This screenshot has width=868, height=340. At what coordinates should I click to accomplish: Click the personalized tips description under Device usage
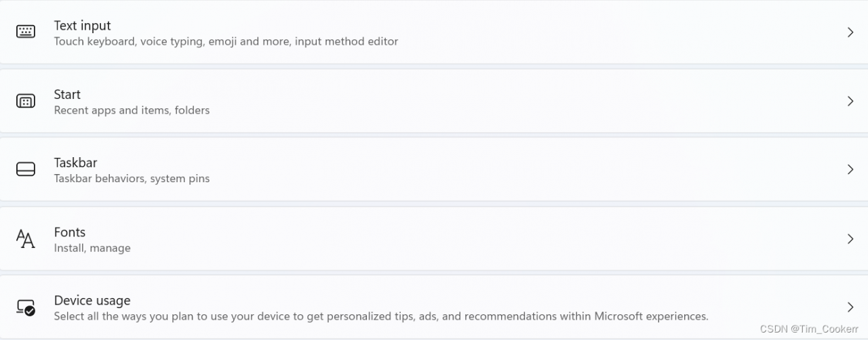[x=381, y=316]
